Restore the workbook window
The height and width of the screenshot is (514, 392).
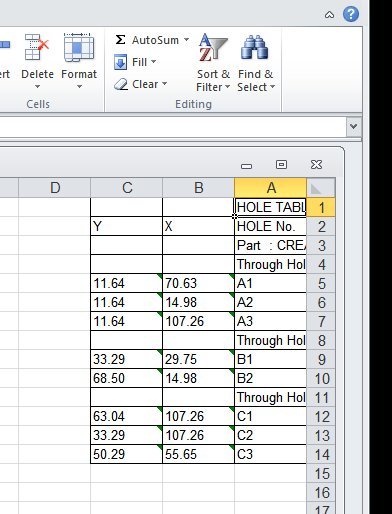point(281,164)
